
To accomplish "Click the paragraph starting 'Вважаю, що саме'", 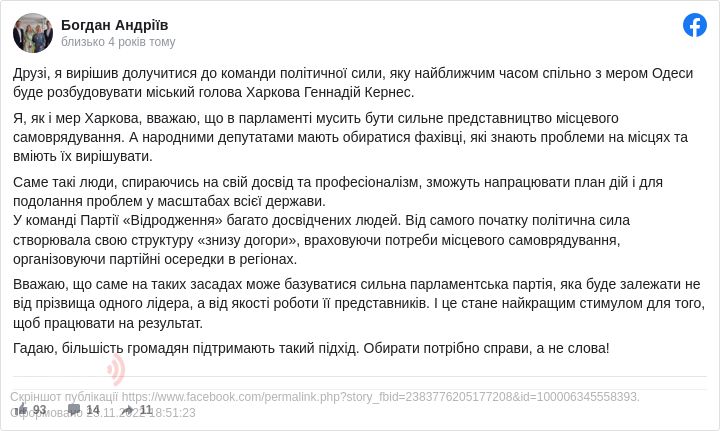I will coord(357,303).
